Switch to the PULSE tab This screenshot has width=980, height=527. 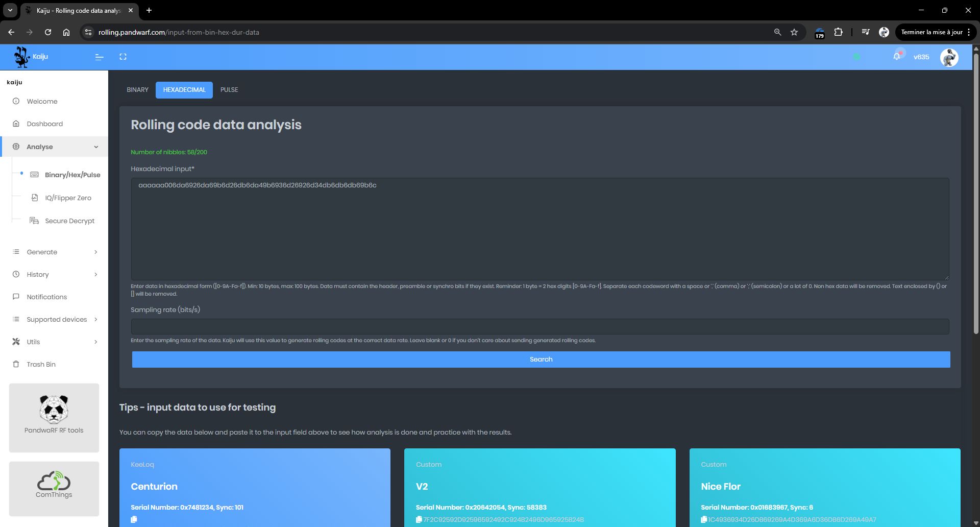229,90
